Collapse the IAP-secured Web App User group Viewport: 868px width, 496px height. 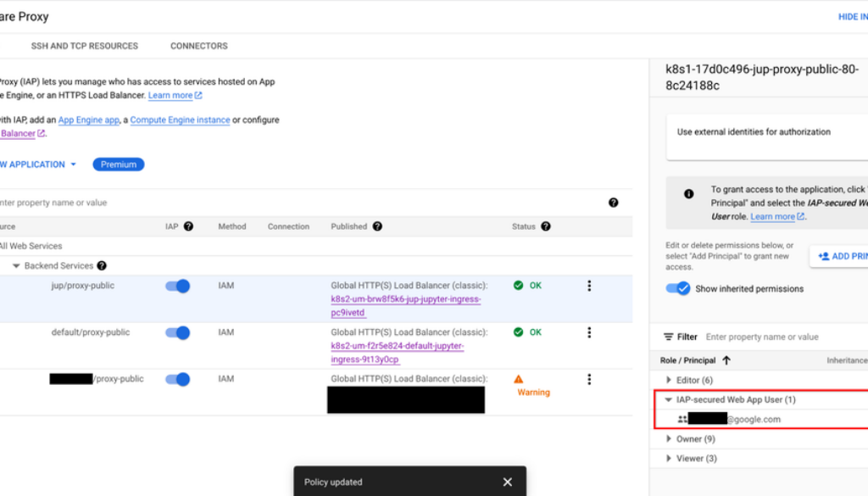coord(669,399)
